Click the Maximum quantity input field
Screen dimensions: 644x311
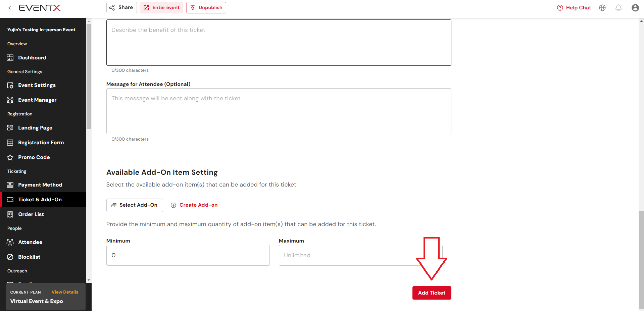(361, 255)
